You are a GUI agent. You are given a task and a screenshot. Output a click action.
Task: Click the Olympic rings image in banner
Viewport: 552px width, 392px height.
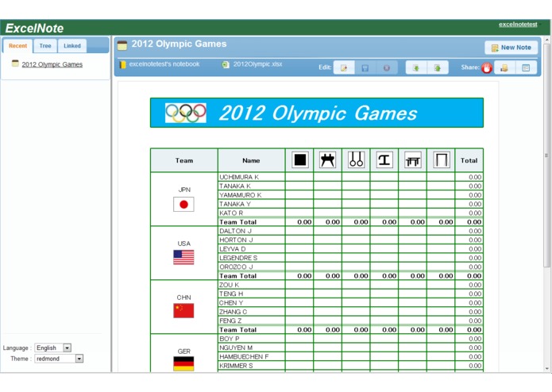tap(186, 113)
